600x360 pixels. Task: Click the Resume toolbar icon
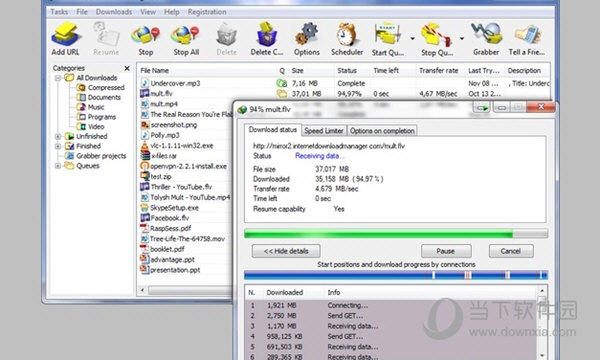[x=106, y=35]
